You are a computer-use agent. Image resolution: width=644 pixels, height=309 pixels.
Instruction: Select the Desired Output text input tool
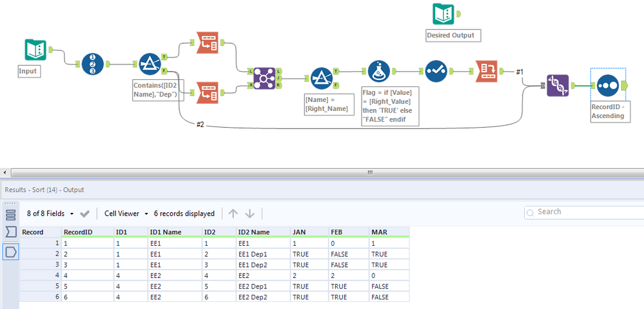[x=443, y=14]
